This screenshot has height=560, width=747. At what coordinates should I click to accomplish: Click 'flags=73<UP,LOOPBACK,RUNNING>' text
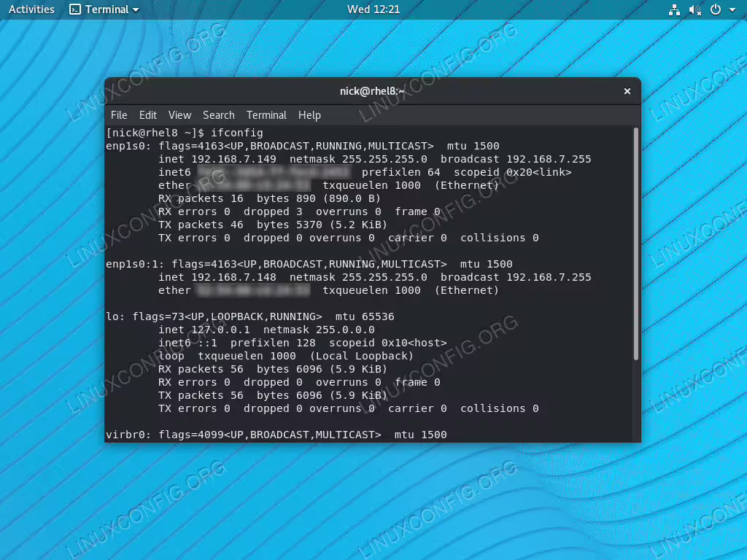tap(227, 316)
